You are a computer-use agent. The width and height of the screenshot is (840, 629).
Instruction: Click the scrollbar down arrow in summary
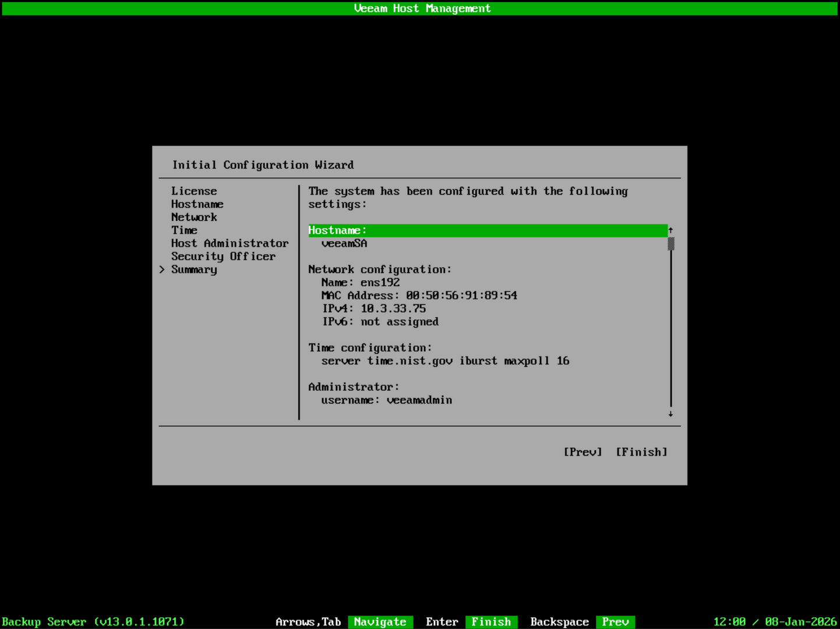(671, 414)
